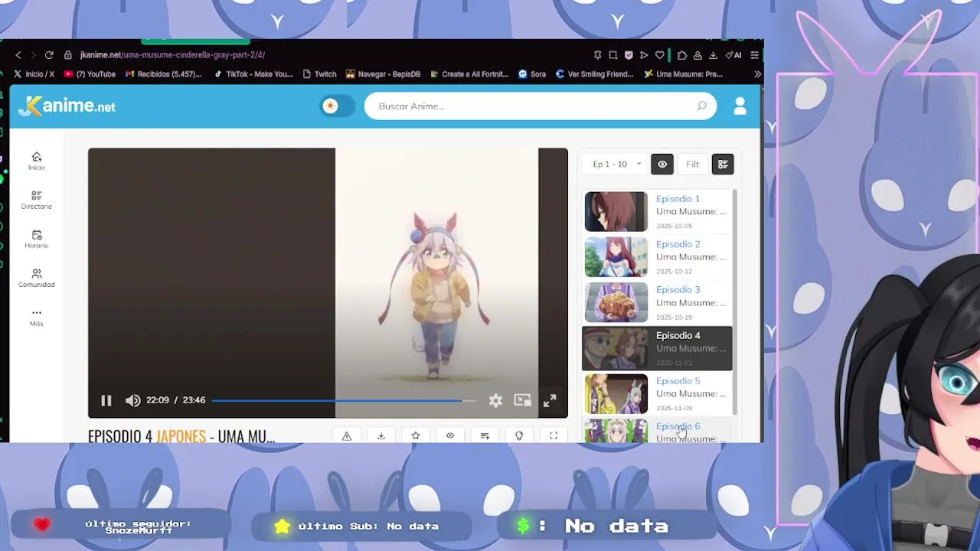Seek on the video progress bar
This screenshot has width=980, height=551.
[x=343, y=400]
